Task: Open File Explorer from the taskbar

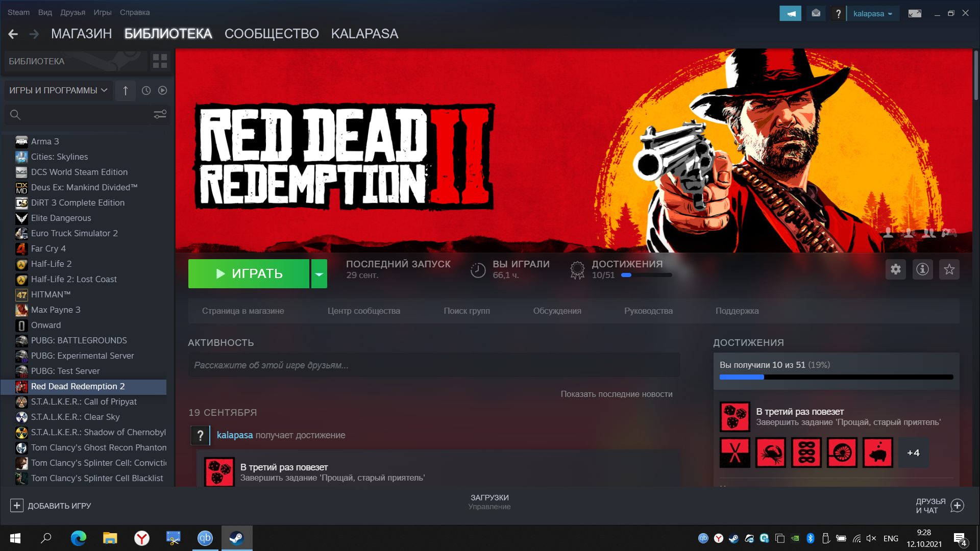Action: [x=110, y=538]
